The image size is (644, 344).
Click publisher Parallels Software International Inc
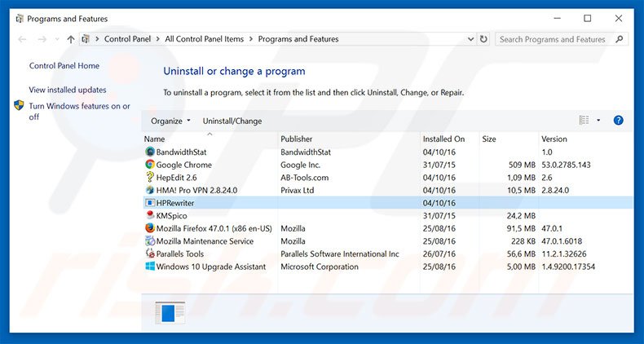(x=340, y=254)
